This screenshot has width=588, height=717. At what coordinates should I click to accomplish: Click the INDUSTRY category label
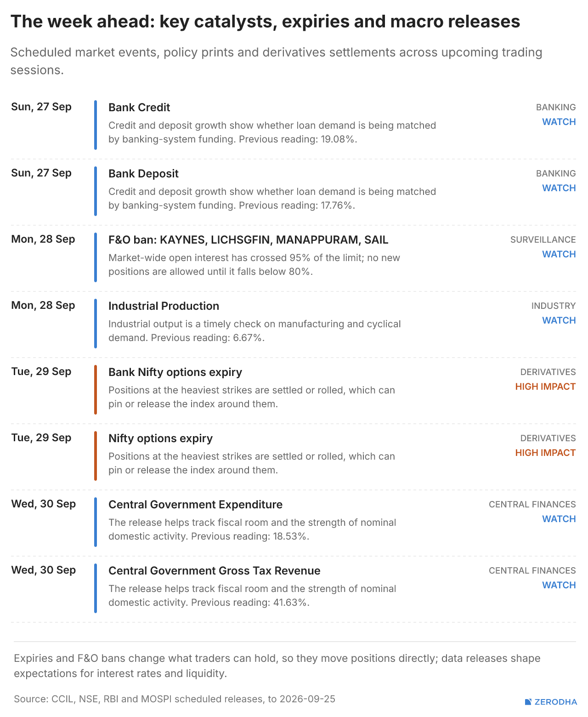coord(554,306)
